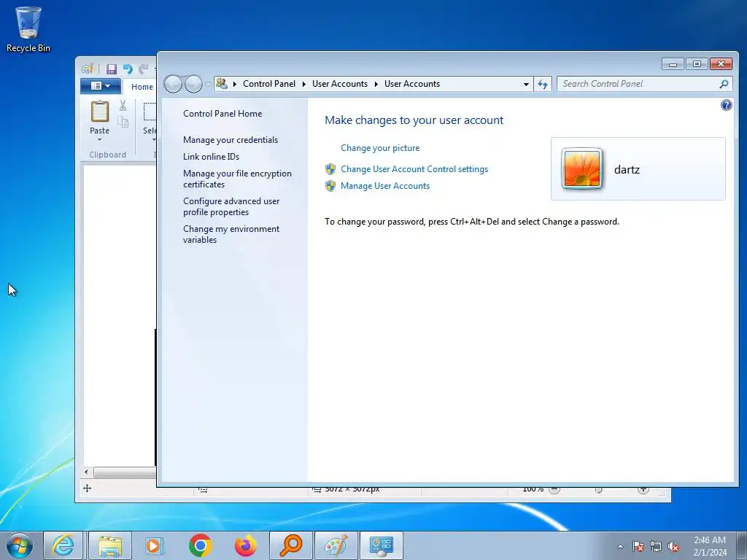Select the Home tab in Paint

coord(142,87)
